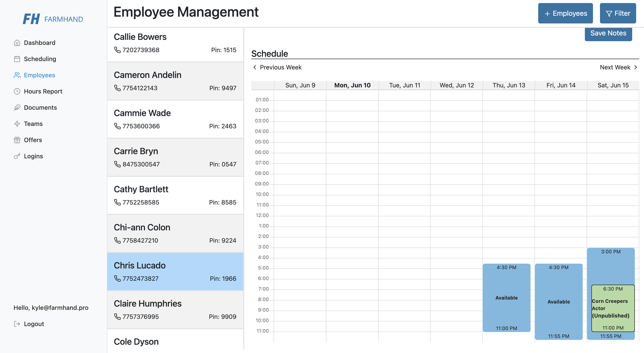Click the Scheduling calendar icon
This screenshot has height=353, width=644.
click(x=17, y=59)
